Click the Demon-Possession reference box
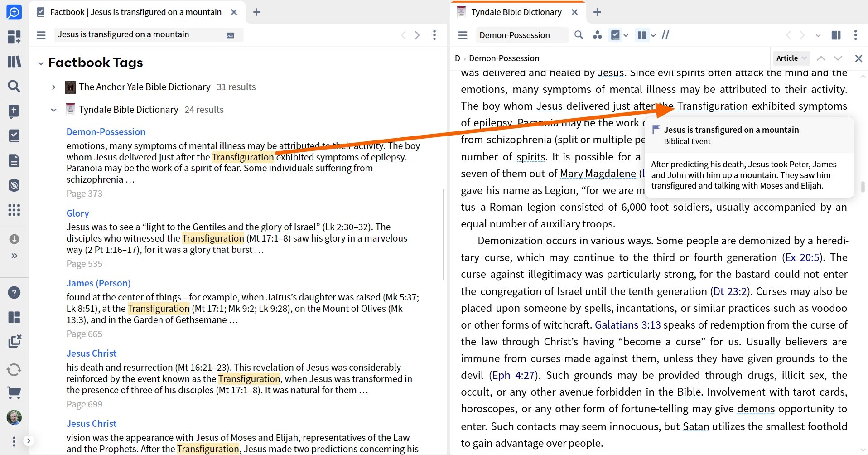This screenshot has width=868, height=455. point(521,35)
